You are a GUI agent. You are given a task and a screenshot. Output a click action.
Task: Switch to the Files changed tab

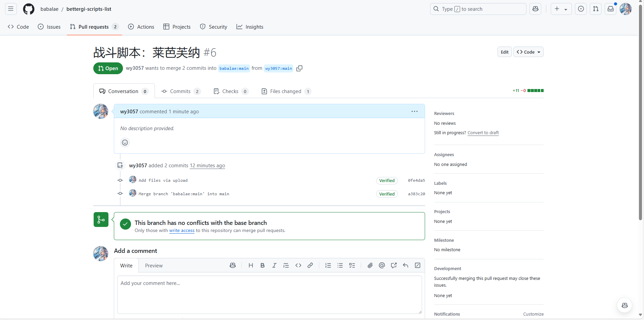(x=286, y=91)
